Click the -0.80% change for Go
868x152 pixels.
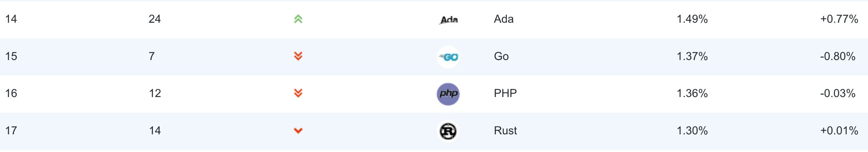tap(837, 56)
